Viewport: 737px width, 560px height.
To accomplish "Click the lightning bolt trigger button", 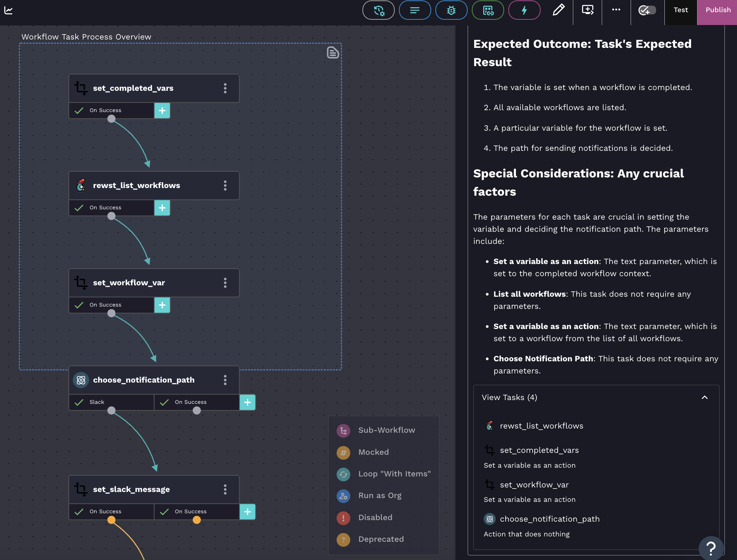I will point(524,10).
